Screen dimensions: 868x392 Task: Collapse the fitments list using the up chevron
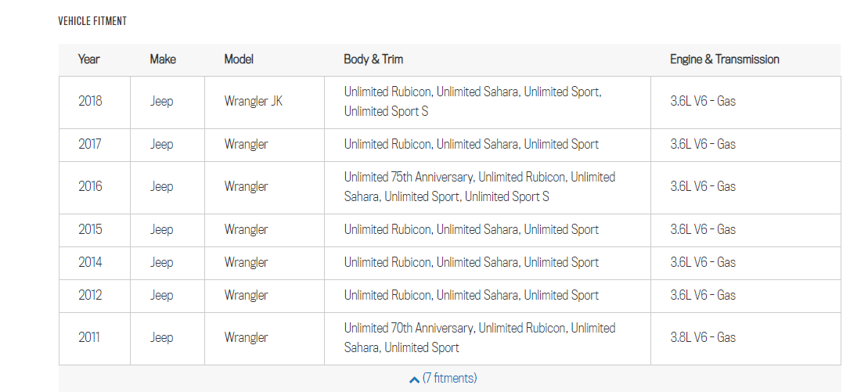(x=414, y=379)
